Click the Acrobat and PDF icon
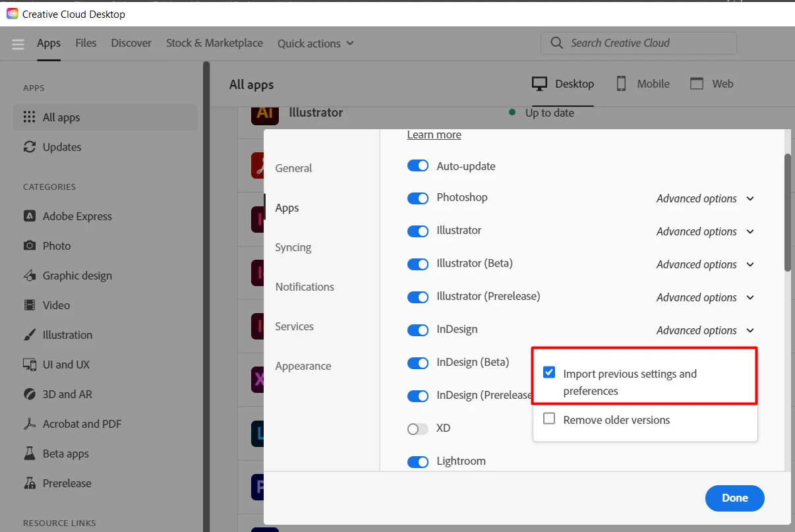Viewport: 795px width, 532px height. point(29,424)
